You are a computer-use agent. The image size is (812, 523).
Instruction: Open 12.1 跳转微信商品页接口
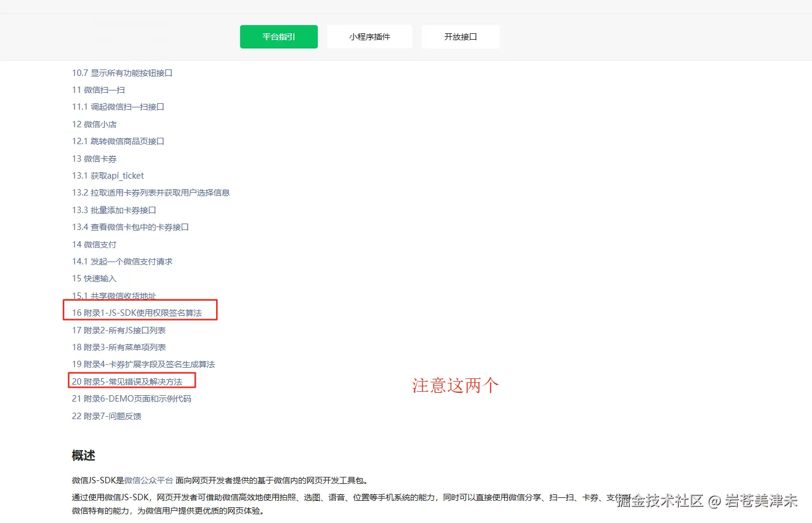click(x=118, y=141)
